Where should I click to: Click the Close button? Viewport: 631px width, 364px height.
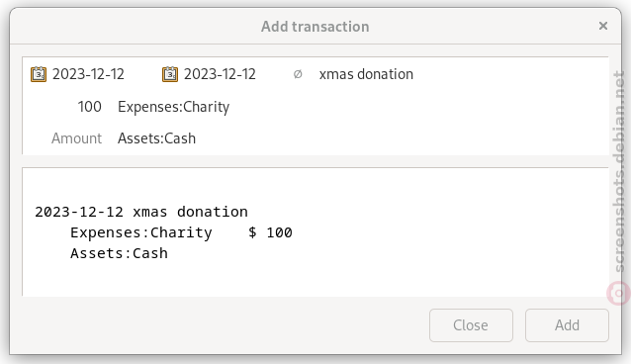pyautogui.click(x=471, y=325)
